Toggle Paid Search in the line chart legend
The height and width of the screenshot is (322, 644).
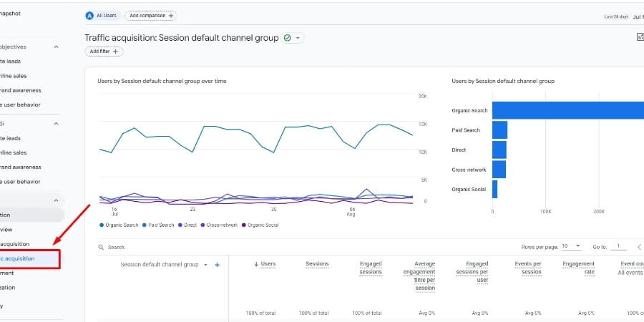tap(158, 225)
